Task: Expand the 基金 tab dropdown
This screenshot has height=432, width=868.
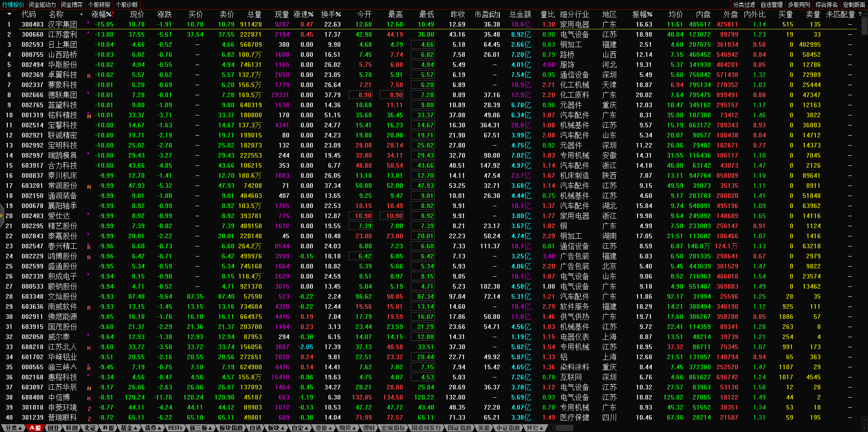Action: 129,428
